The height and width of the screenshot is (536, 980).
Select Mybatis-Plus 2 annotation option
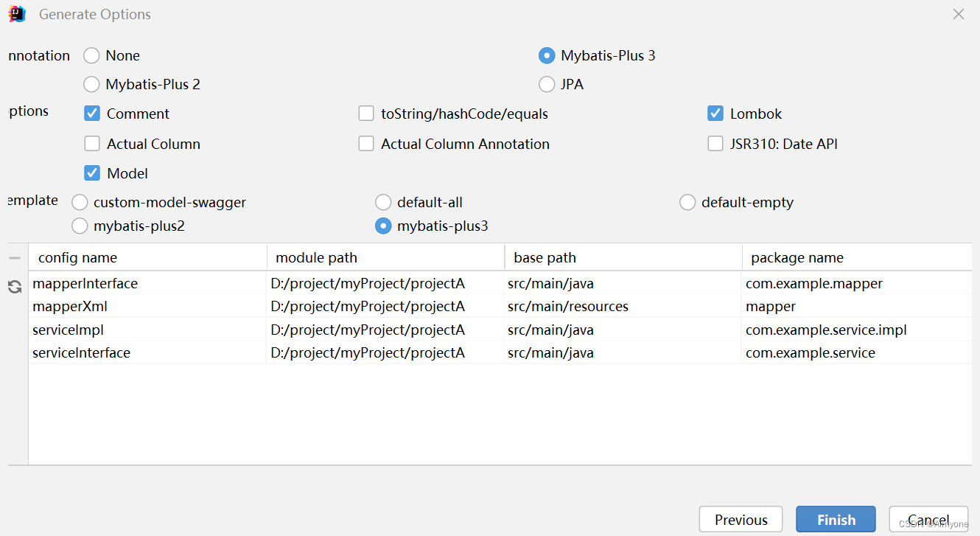[x=91, y=84]
